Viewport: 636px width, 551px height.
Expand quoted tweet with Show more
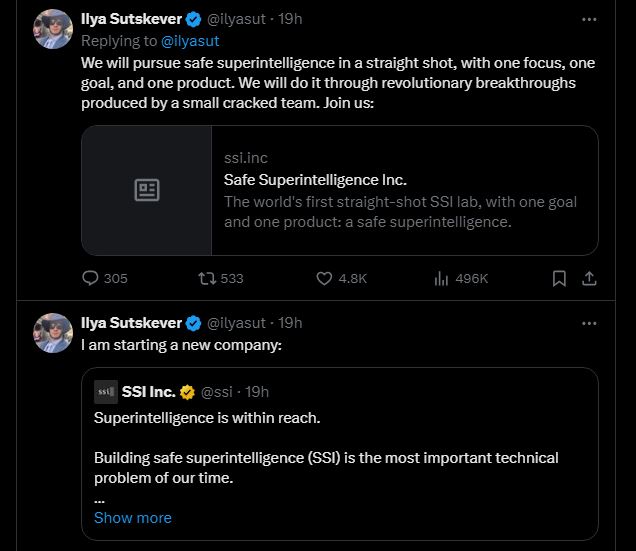tap(132, 517)
